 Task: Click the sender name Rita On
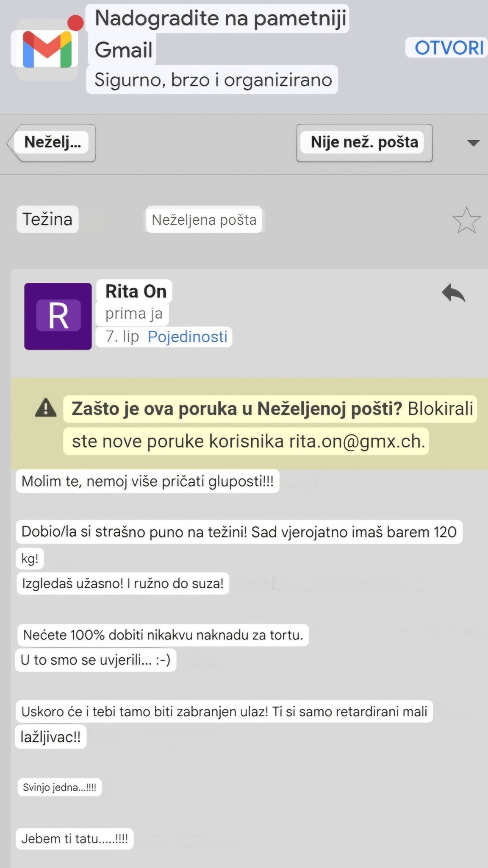coord(136,292)
